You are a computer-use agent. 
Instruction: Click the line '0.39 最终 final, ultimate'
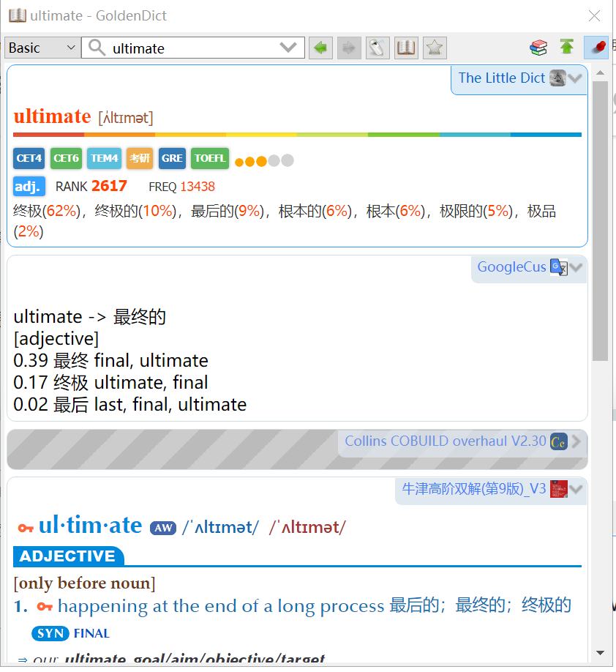coord(110,360)
